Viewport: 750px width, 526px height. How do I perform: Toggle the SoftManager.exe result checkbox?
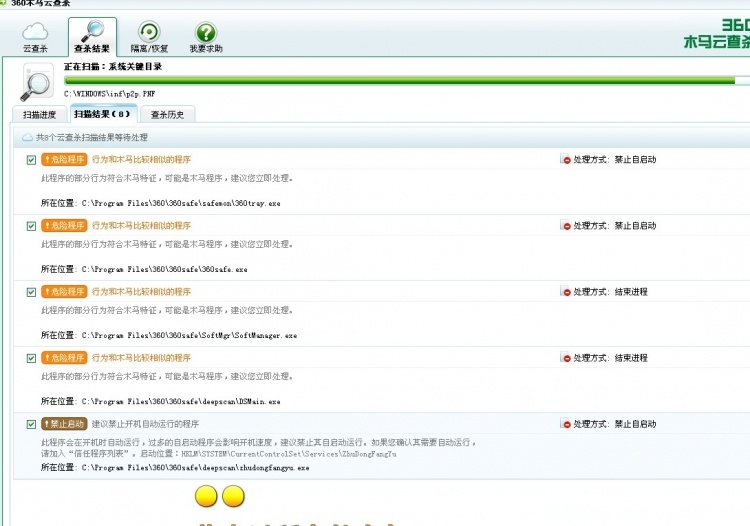click(31, 292)
